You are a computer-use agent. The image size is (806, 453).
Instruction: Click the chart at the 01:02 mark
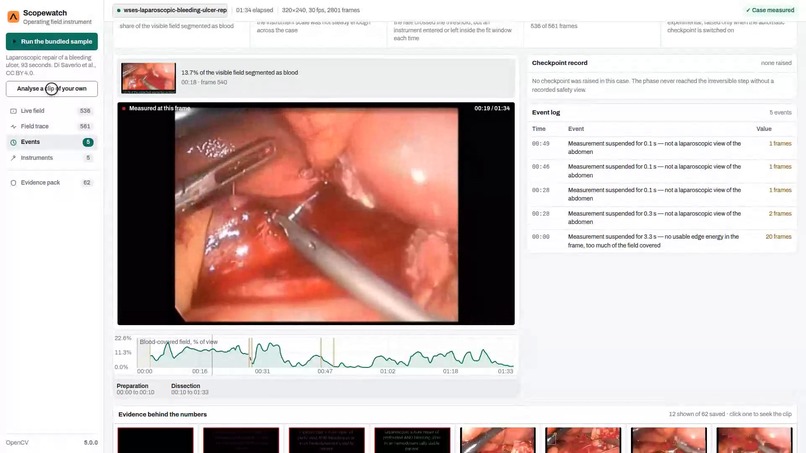tap(388, 355)
